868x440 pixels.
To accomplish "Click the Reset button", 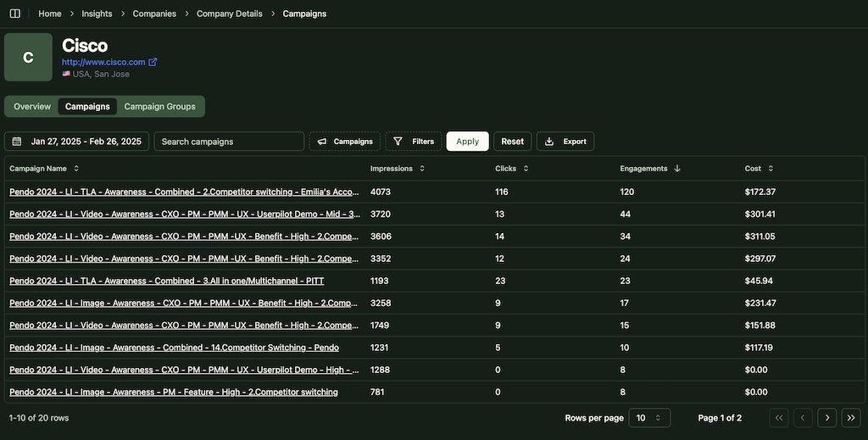I will point(512,141).
